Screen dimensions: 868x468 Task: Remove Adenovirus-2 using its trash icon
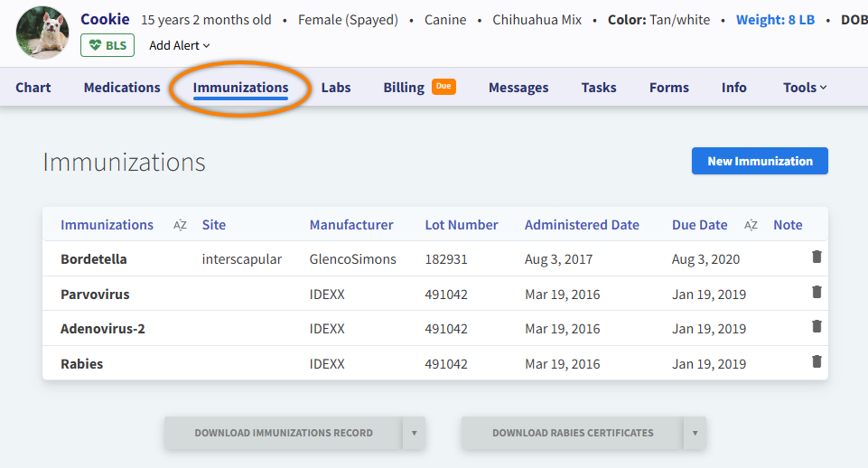click(x=817, y=327)
